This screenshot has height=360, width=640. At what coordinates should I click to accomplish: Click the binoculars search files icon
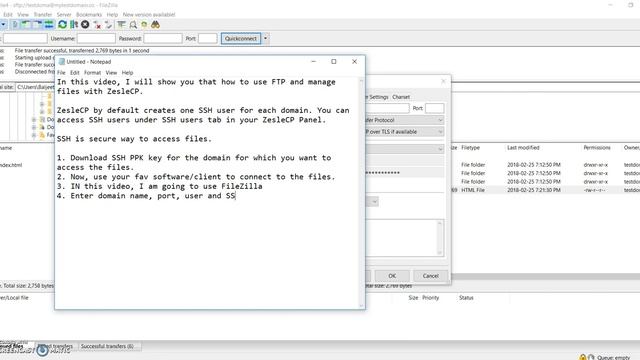click(x=155, y=25)
